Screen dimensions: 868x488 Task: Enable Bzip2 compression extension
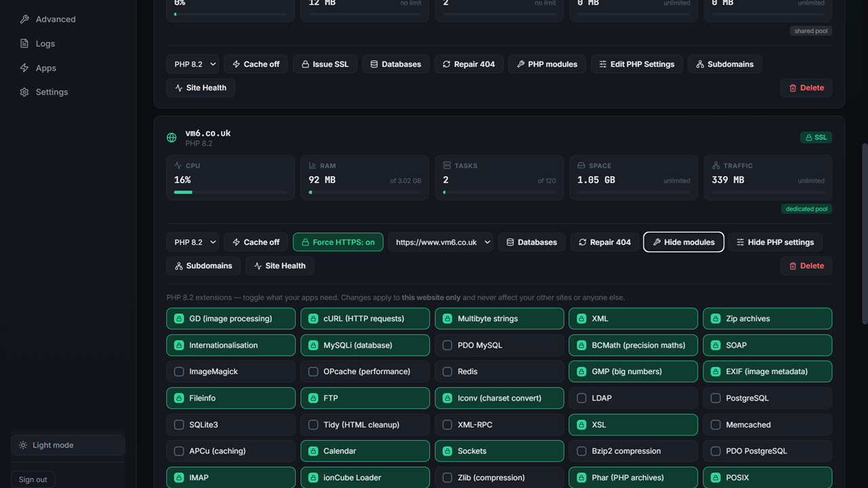pyautogui.click(x=633, y=451)
